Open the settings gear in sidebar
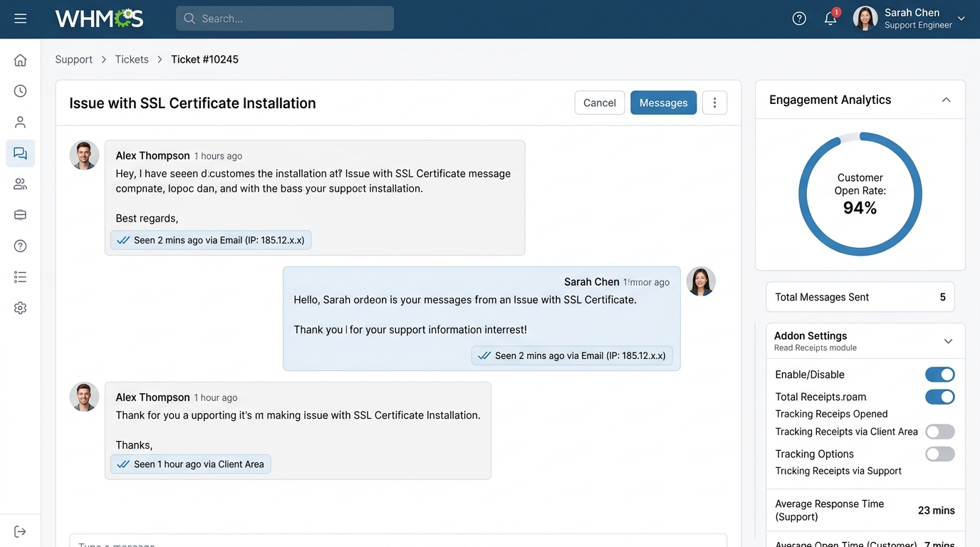The height and width of the screenshot is (547, 980). [20, 308]
